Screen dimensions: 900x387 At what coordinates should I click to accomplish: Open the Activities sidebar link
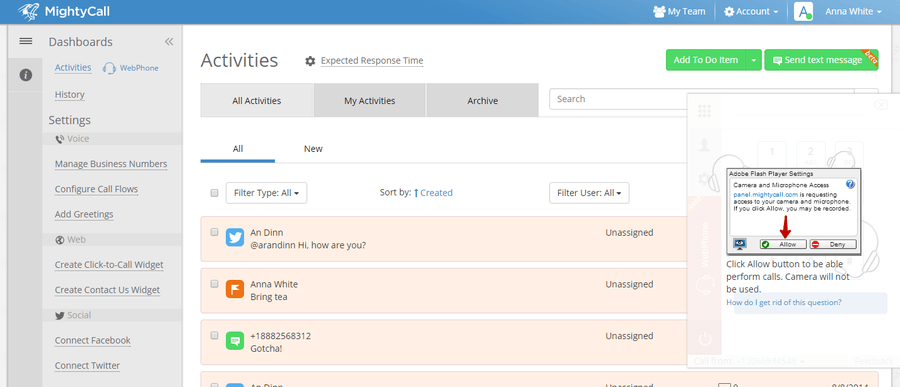pos(73,68)
